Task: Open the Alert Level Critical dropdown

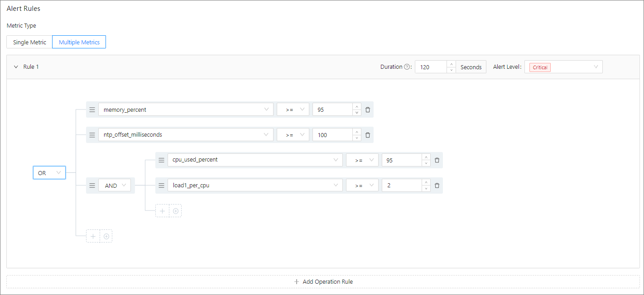Action: click(x=563, y=67)
